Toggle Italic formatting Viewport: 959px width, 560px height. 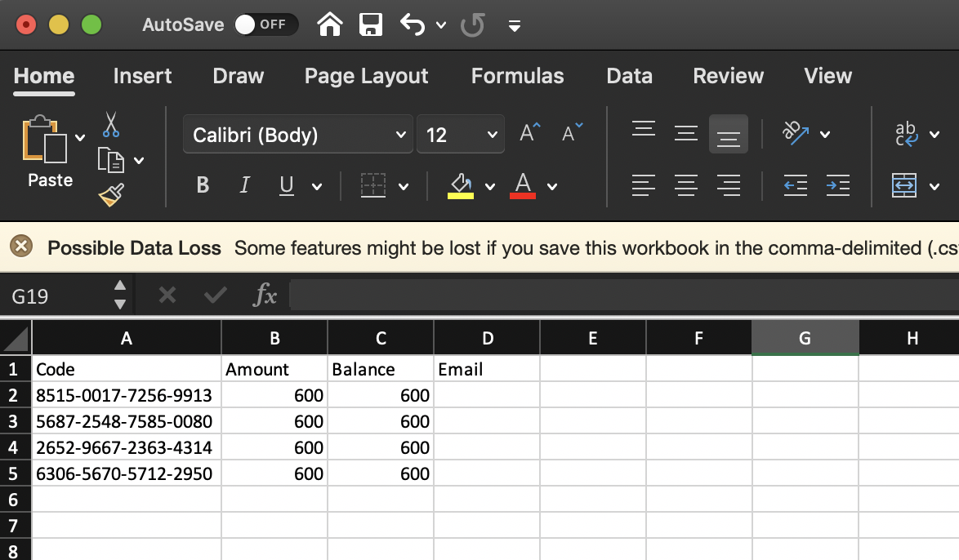pyautogui.click(x=244, y=184)
